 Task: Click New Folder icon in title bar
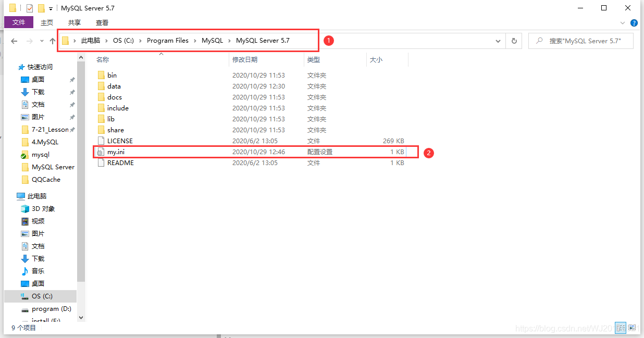point(41,8)
